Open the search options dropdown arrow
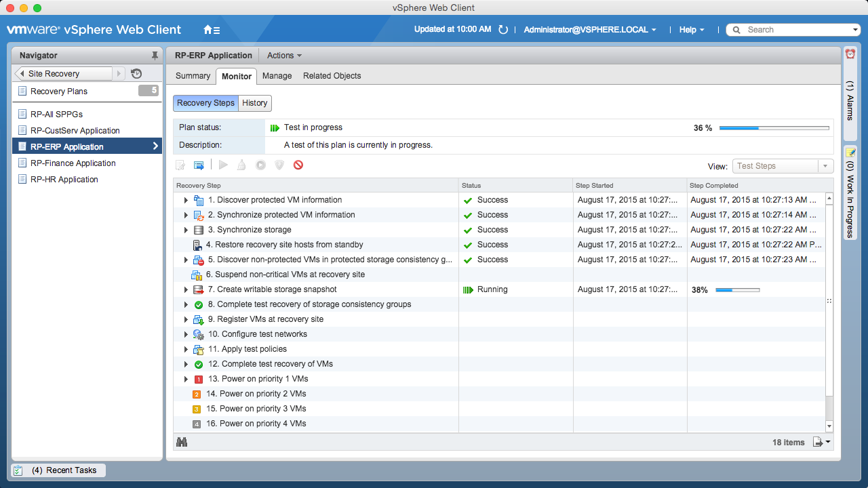The image size is (868, 488). pos(855,30)
